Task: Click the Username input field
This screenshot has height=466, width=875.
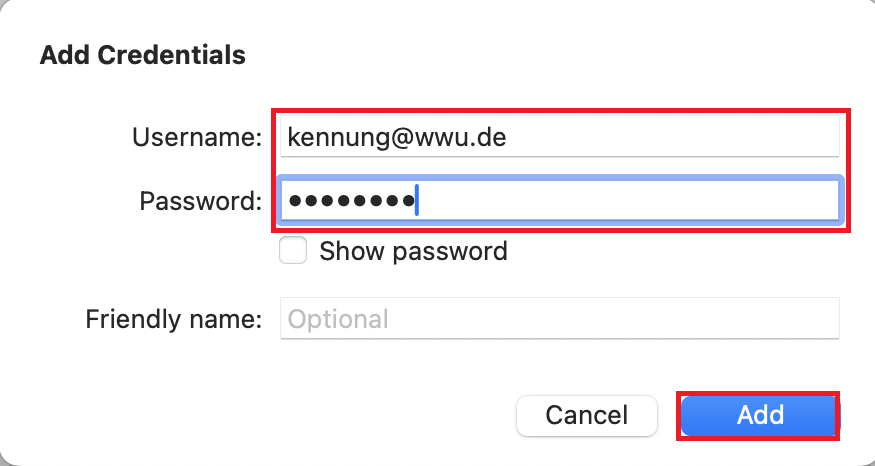Action: [x=560, y=137]
